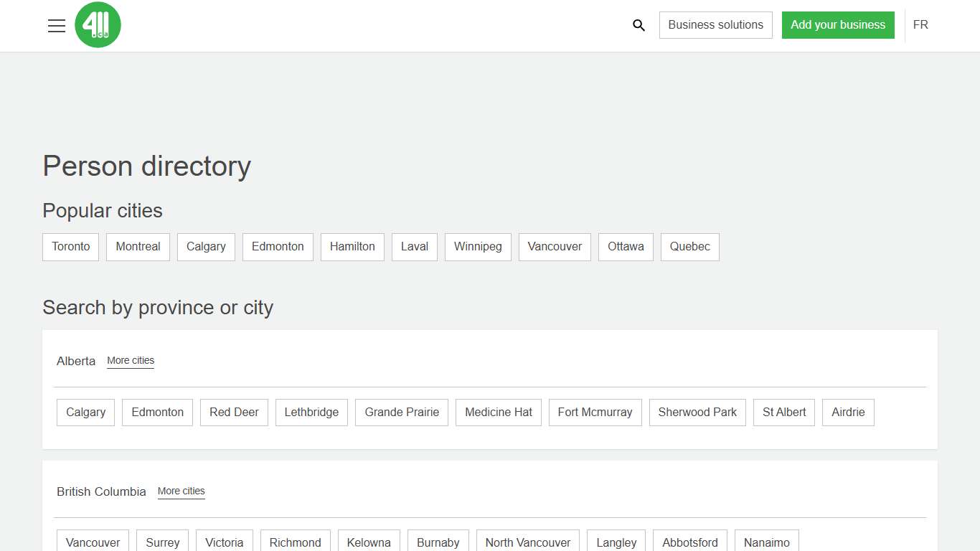Open search with the magnifier icon
This screenshot has height=551, width=980.
(639, 26)
